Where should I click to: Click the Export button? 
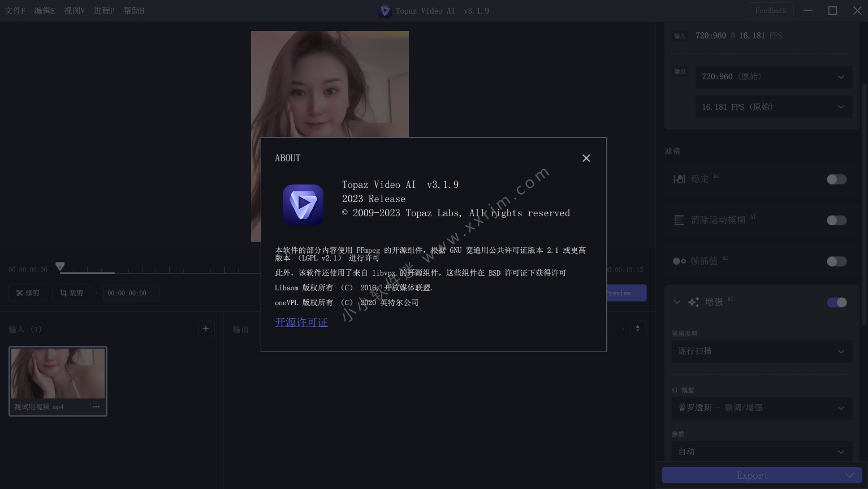click(x=751, y=475)
